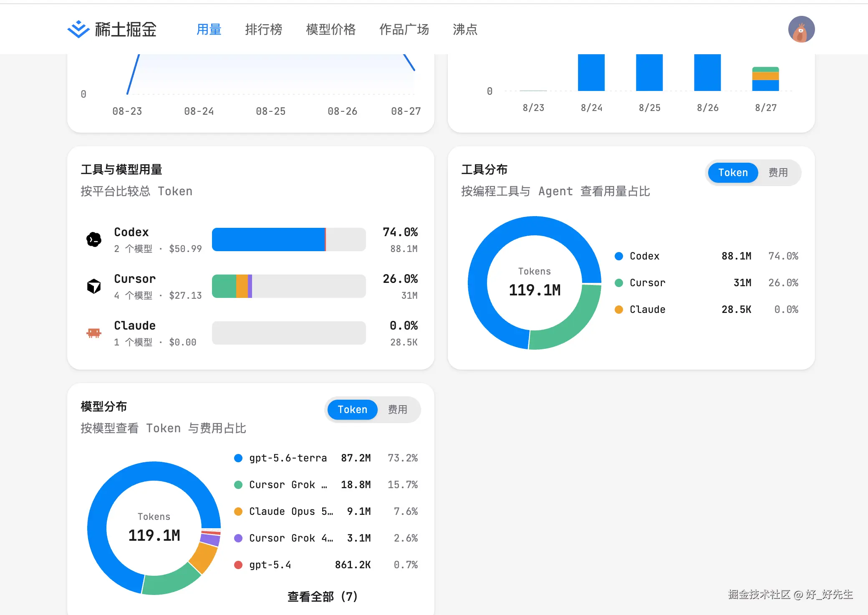The image size is (868, 615).
Task: Click blue gpt-5.6-terra legend dot
Action: point(238,458)
